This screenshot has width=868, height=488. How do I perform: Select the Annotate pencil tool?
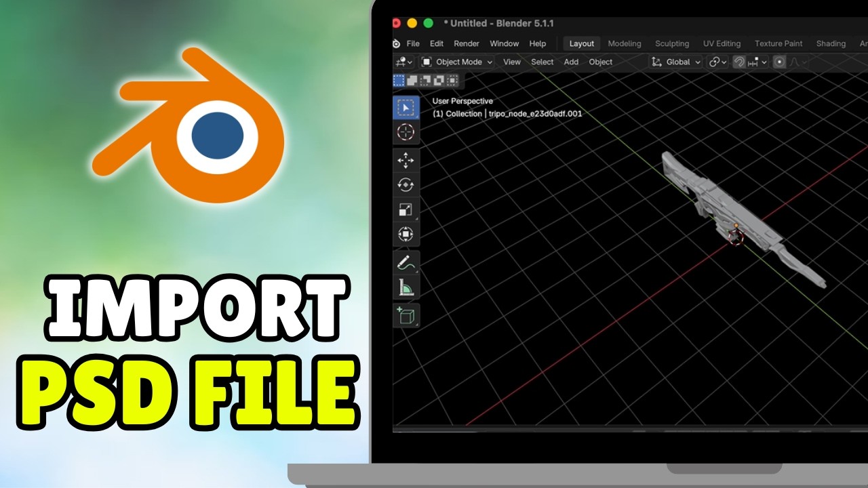(406, 262)
